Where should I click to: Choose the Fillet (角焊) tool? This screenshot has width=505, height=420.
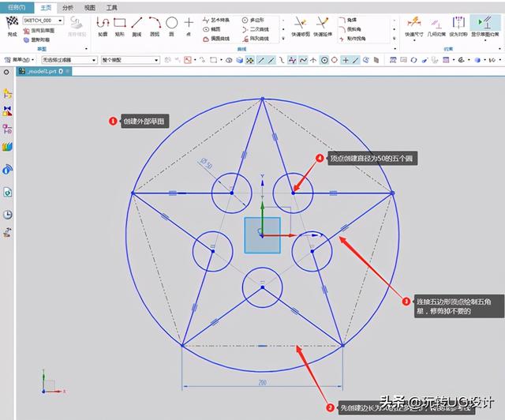[x=347, y=20]
